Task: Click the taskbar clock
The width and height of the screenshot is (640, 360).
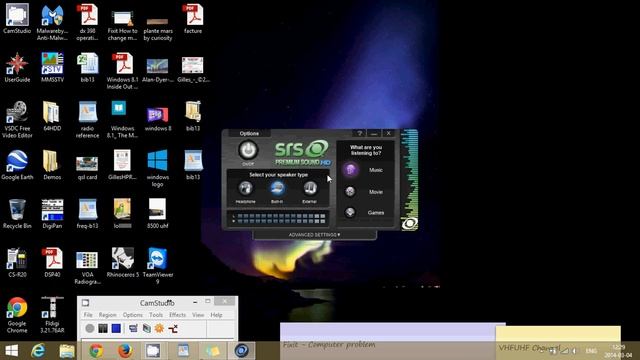Action: click(x=619, y=351)
